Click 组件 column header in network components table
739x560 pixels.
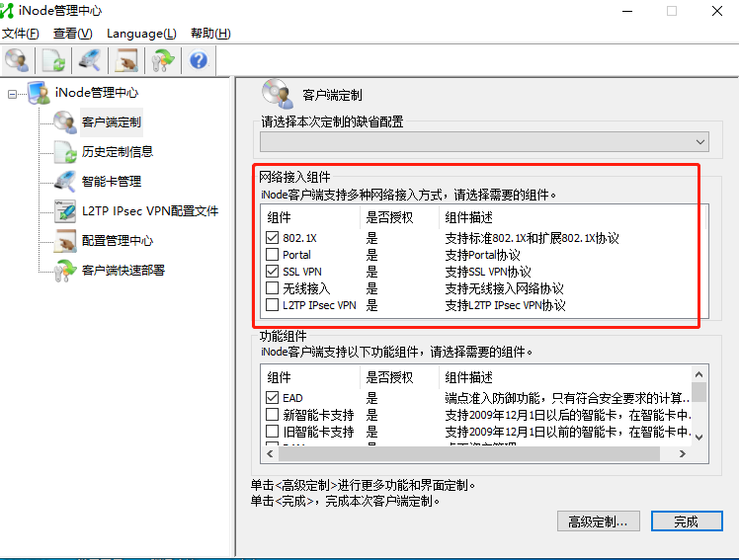point(279,217)
